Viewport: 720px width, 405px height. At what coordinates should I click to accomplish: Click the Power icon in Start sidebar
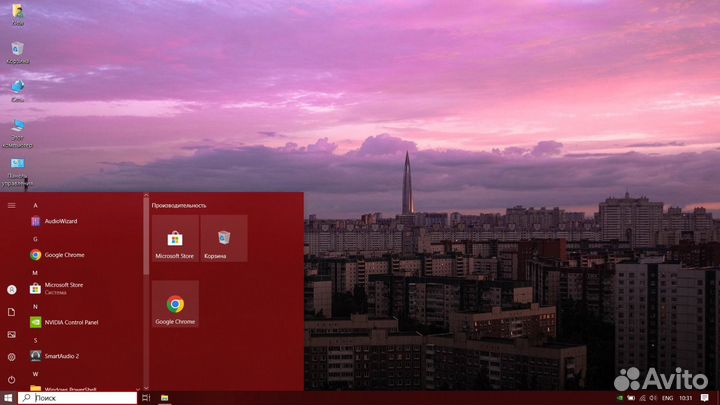point(11,380)
